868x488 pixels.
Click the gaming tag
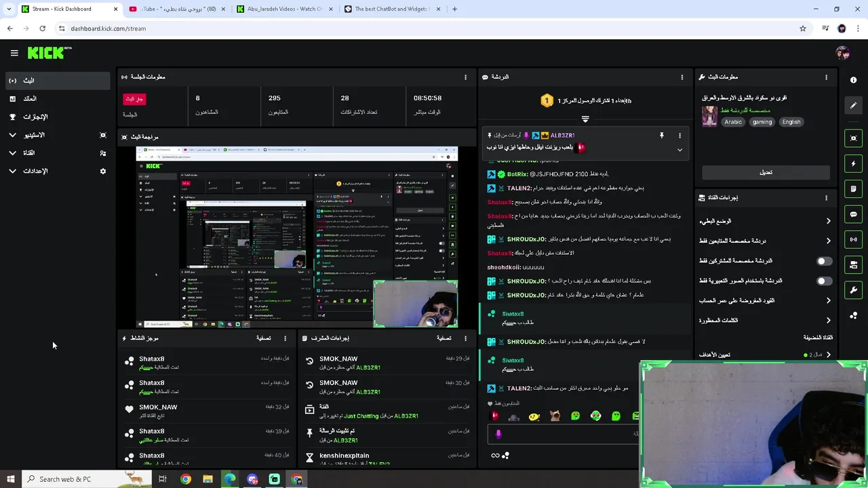click(762, 122)
